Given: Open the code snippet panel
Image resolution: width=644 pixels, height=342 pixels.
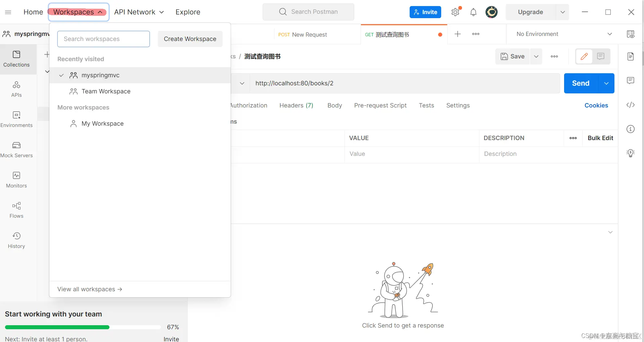Looking at the screenshot, I should point(631,105).
